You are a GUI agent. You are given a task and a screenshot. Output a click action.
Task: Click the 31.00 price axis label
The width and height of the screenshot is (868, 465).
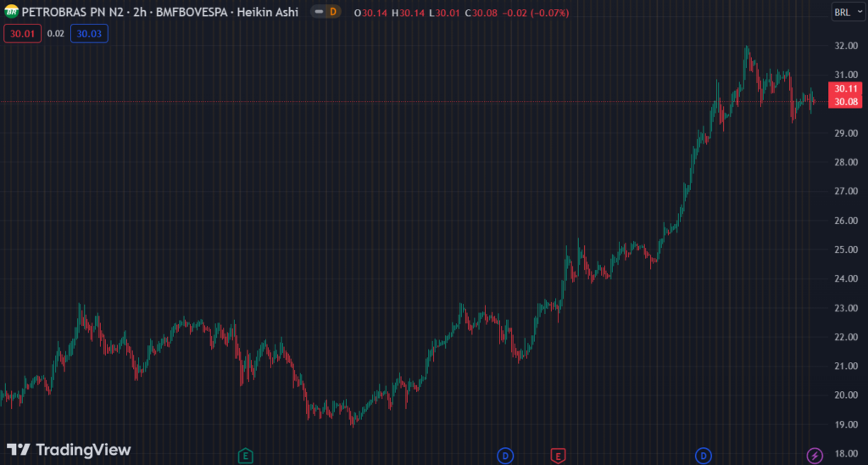[847, 75]
